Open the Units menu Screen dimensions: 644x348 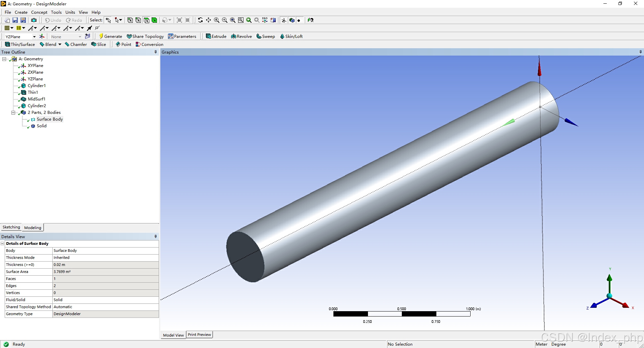click(70, 12)
